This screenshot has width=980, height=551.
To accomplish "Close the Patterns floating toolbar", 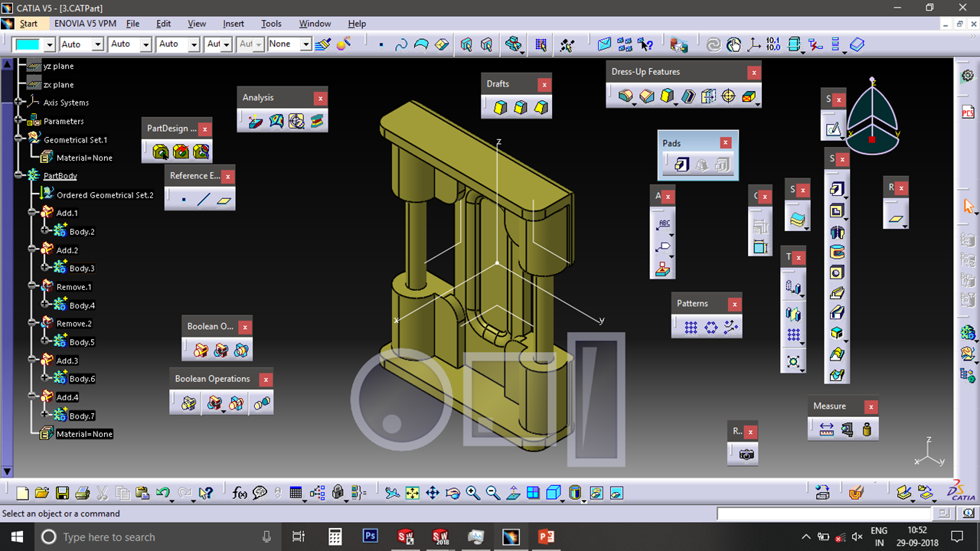I will click(x=734, y=304).
